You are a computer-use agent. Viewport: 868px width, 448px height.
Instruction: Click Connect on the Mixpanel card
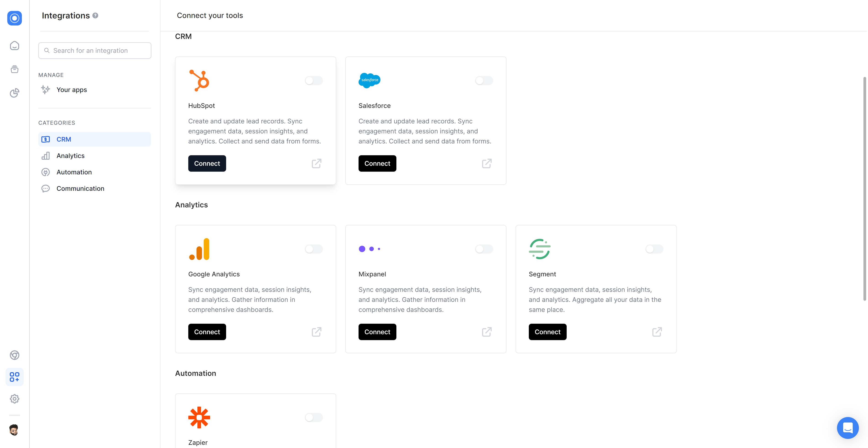[377, 332]
